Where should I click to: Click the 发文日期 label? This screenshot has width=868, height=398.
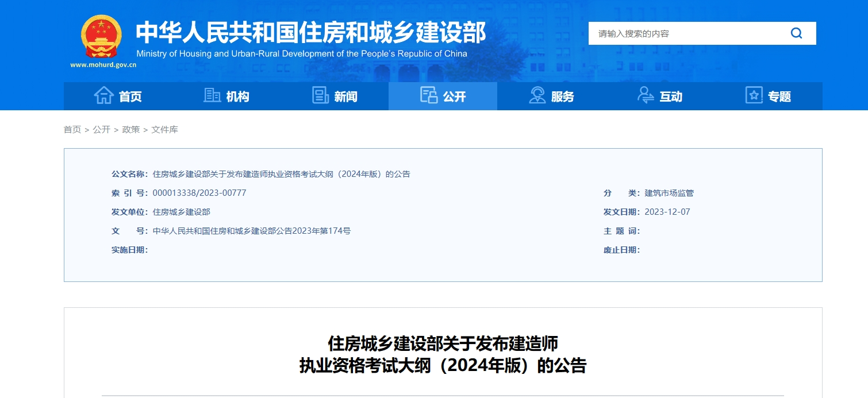tap(622, 212)
